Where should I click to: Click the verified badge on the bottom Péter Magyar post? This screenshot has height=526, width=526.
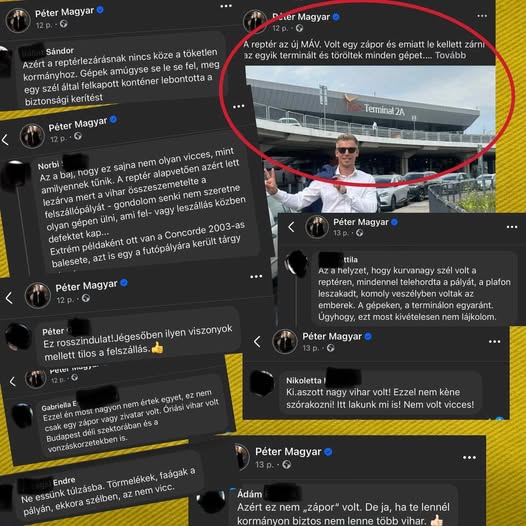[328, 452]
